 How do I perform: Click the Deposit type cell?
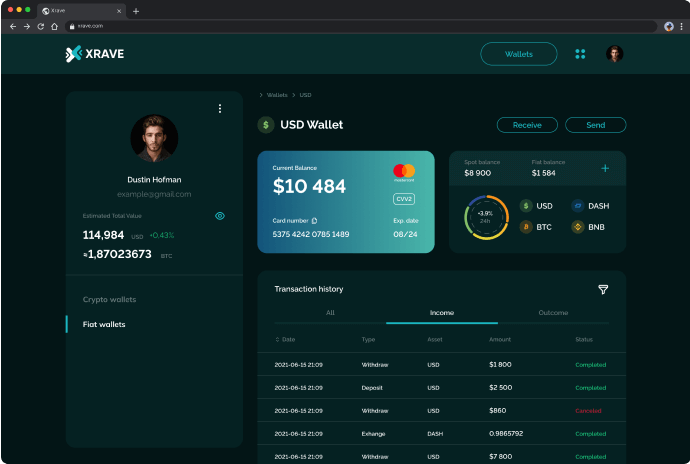click(x=372, y=388)
